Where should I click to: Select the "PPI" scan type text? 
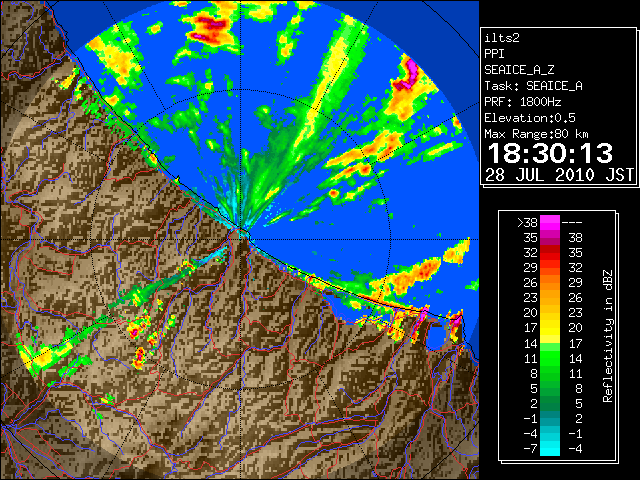(494, 54)
